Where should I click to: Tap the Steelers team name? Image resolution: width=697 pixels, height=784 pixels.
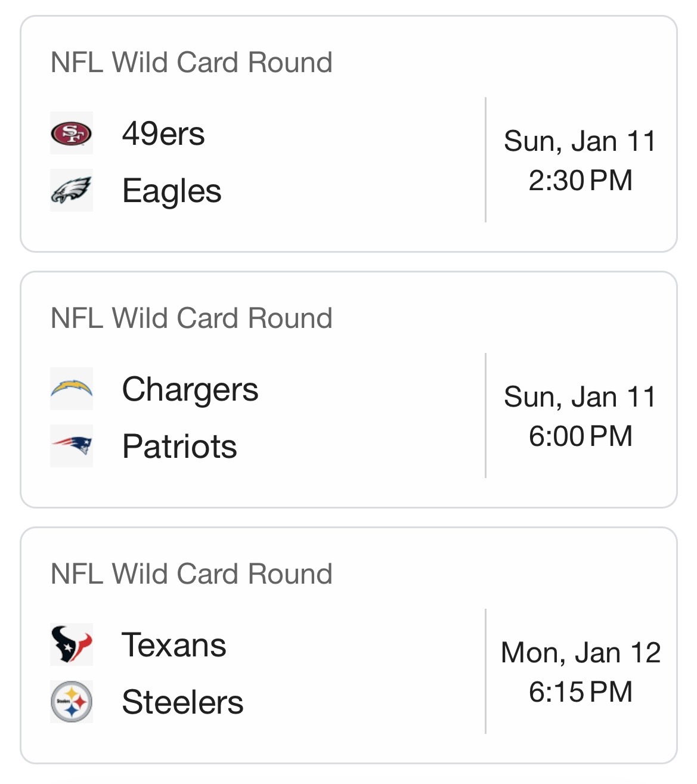pyautogui.click(x=182, y=702)
